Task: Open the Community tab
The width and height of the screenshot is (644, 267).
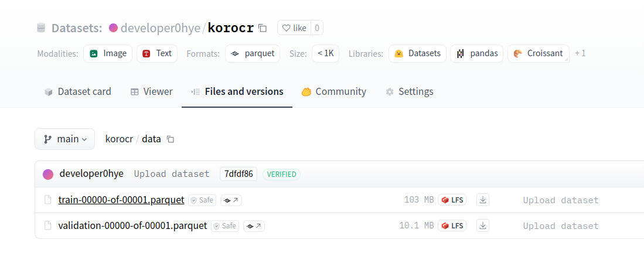Action: [333, 91]
